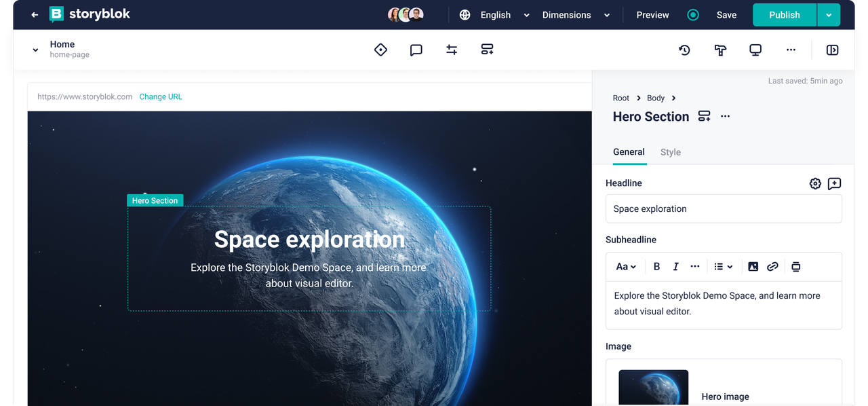Toggle the live preview indicator next to Save
Viewport: 868px width, 406px height.
[692, 14]
